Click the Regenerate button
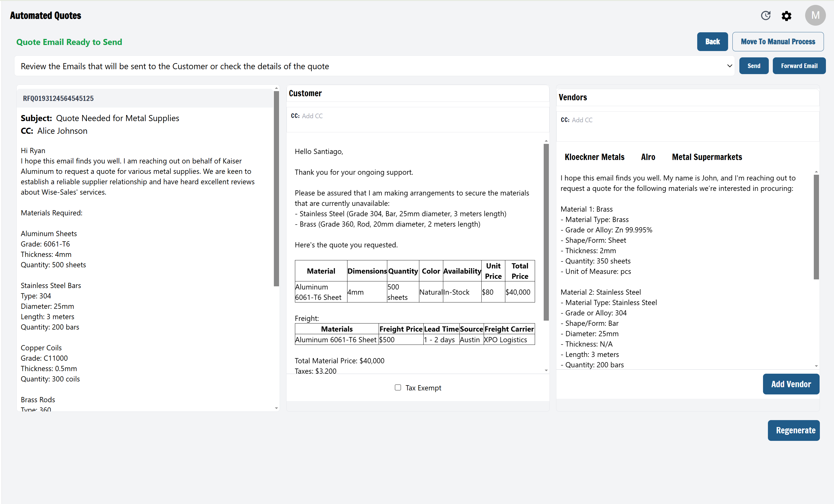This screenshot has height=504, width=834. pos(794,430)
